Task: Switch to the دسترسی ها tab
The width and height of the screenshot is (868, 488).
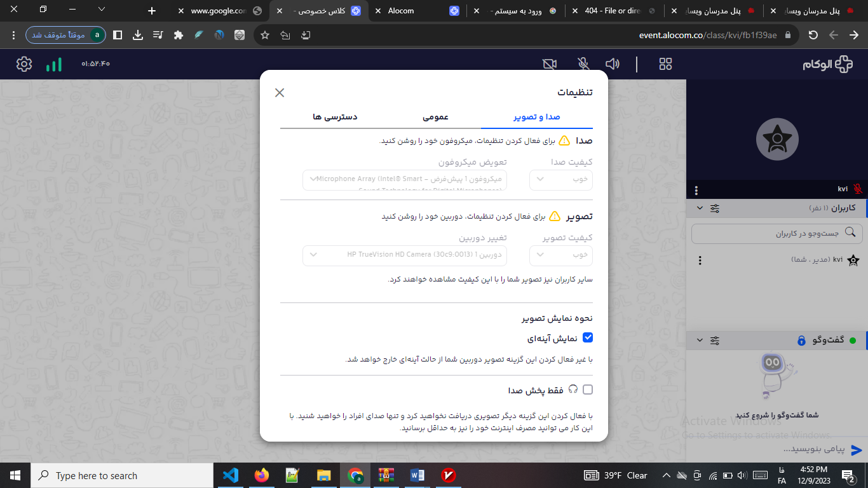Action: coord(335,117)
